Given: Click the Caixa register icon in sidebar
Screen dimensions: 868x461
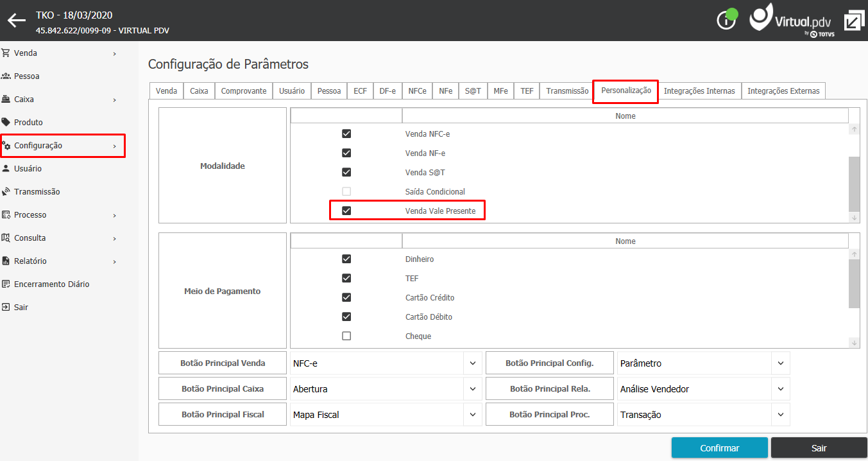Looking at the screenshot, I should tap(6, 100).
